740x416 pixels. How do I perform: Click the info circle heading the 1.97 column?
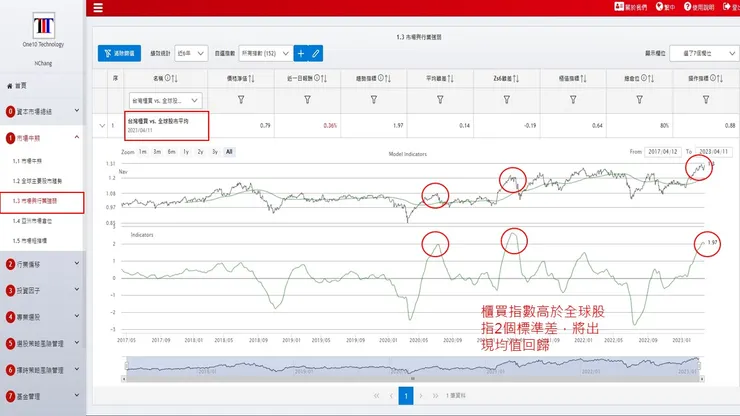(x=380, y=78)
